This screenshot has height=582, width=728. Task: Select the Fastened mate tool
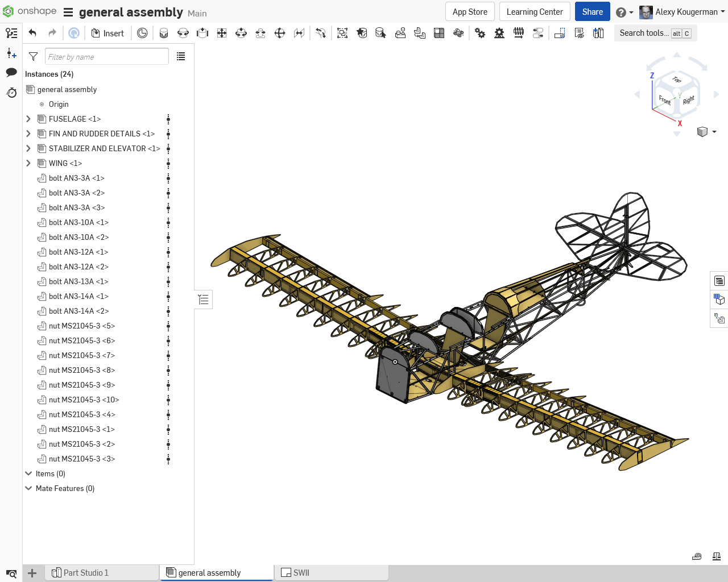[x=164, y=33]
